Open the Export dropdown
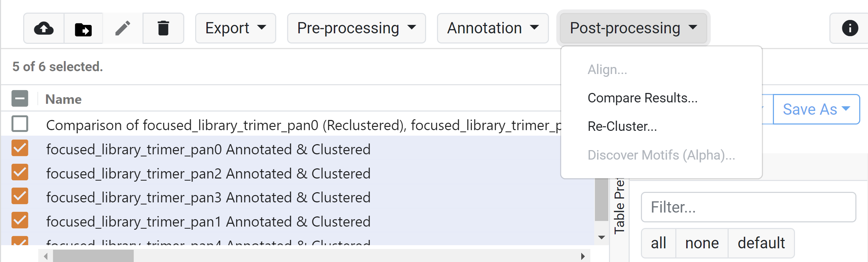 [236, 28]
